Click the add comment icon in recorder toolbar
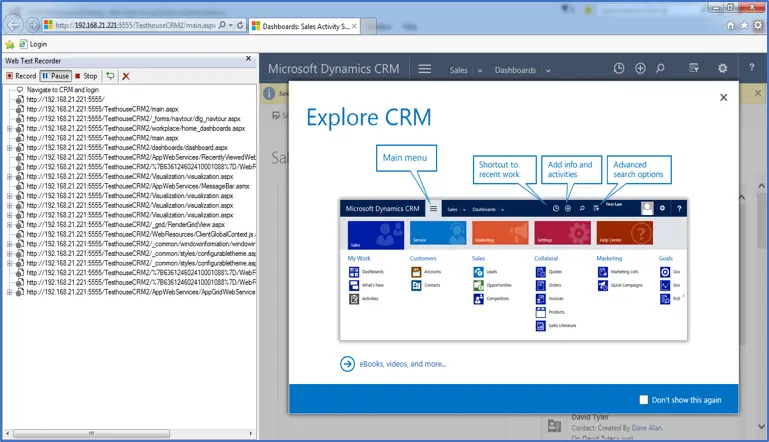The width and height of the screenshot is (769, 442). [x=110, y=76]
